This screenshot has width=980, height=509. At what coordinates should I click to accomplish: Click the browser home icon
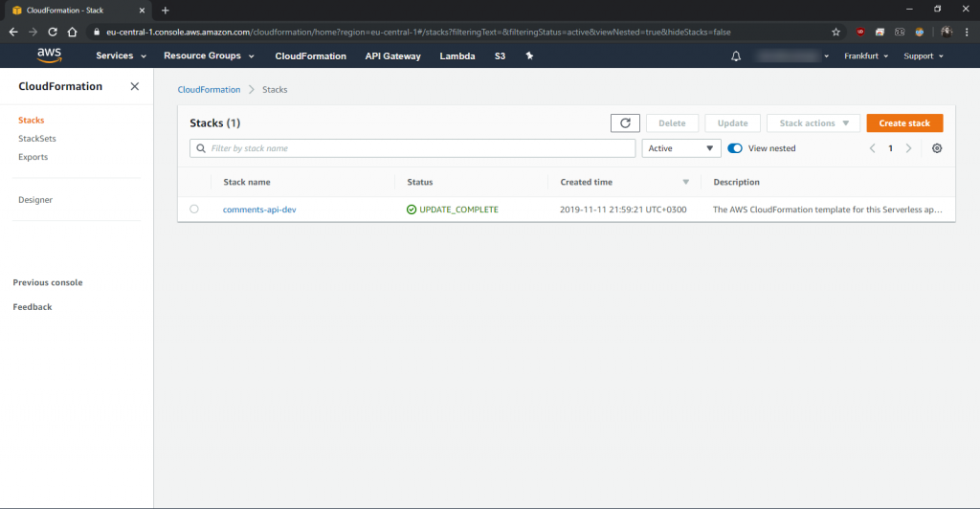click(72, 32)
